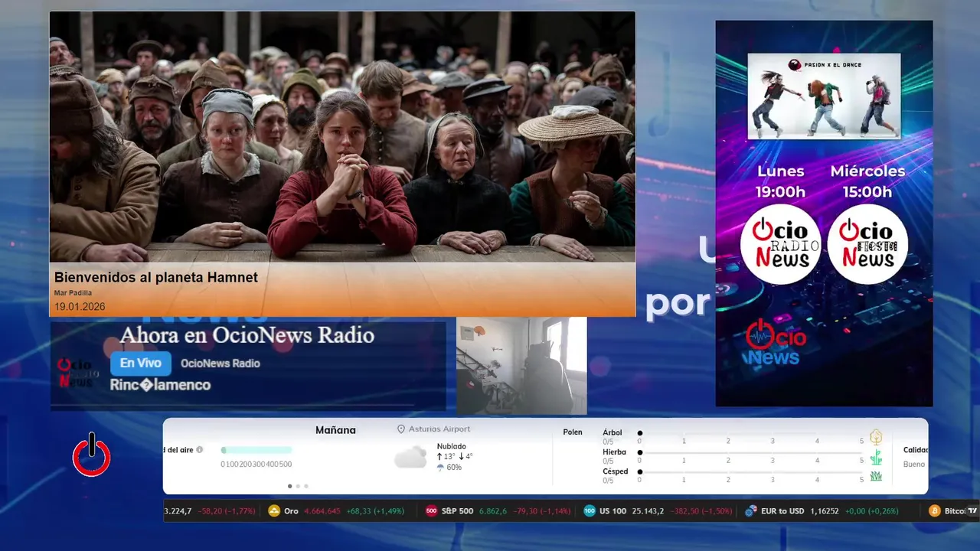Click the EUR to USD rate 1,16252
This screenshot has width=980, height=551.
pos(825,511)
